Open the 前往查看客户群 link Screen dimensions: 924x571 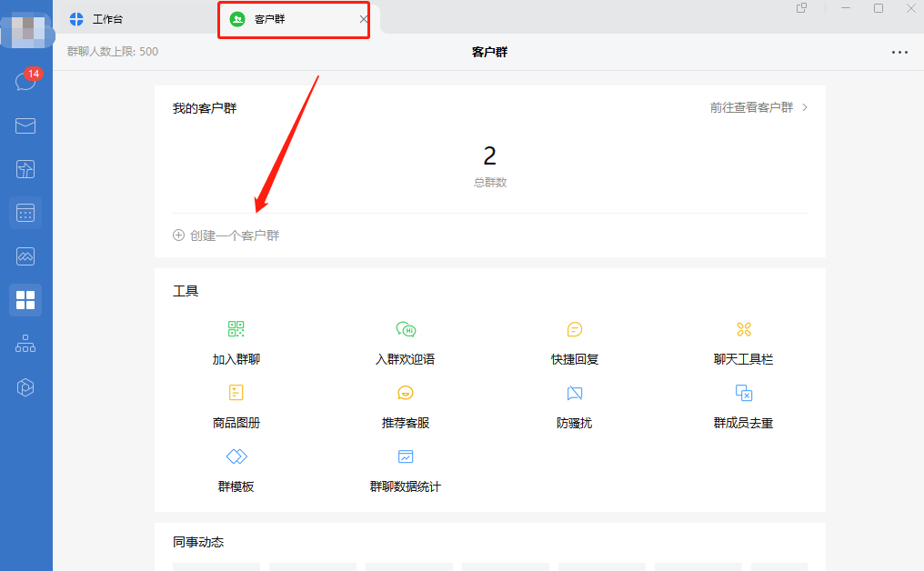[x=757, y=106]
